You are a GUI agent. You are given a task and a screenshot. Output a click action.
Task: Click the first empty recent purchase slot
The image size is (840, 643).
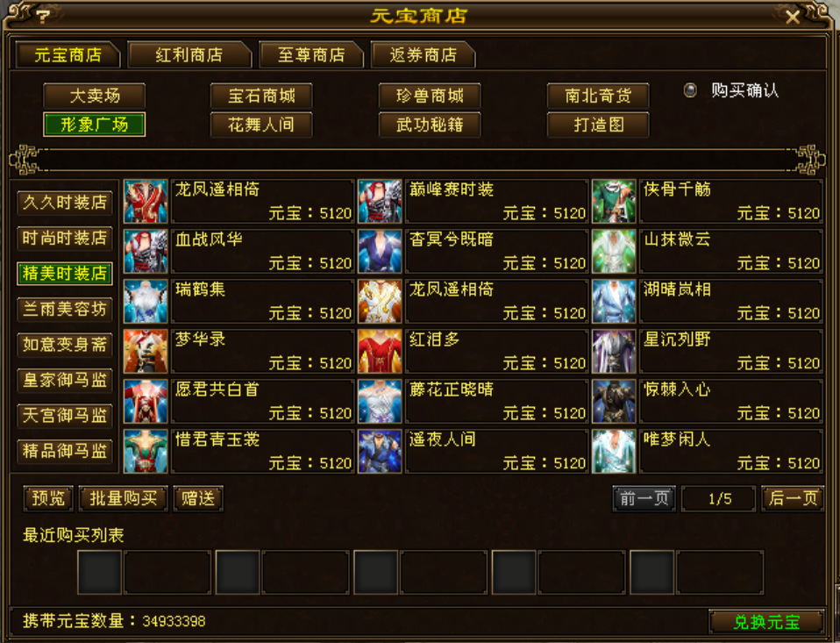(x=100, y=572)
